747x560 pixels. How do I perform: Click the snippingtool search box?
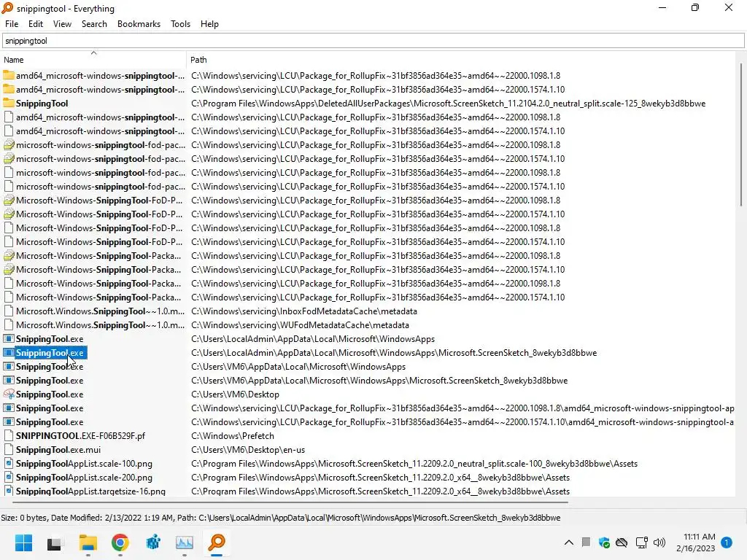coord(373,41)
